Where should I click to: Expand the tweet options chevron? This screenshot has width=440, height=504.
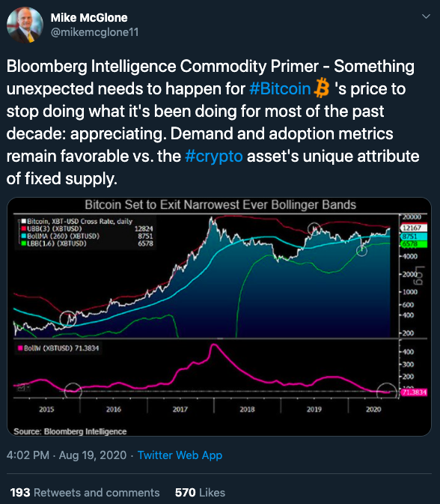point(426,16)
